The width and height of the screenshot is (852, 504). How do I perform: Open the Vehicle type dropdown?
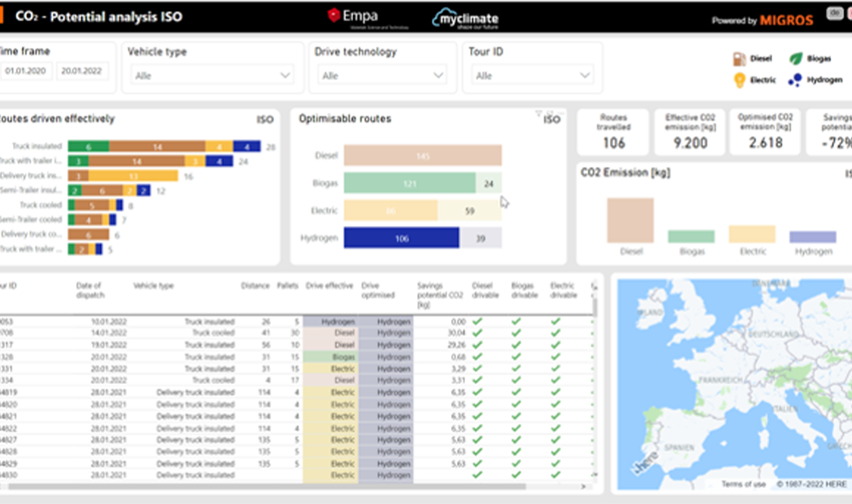(x=213, y=76)
